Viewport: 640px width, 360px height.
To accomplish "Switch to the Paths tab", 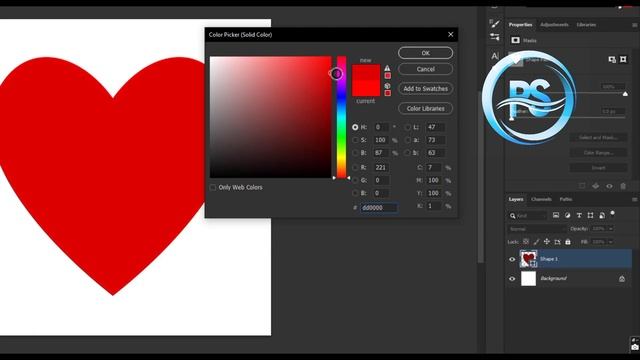I will pyautogui.click(x=566, y=199).
